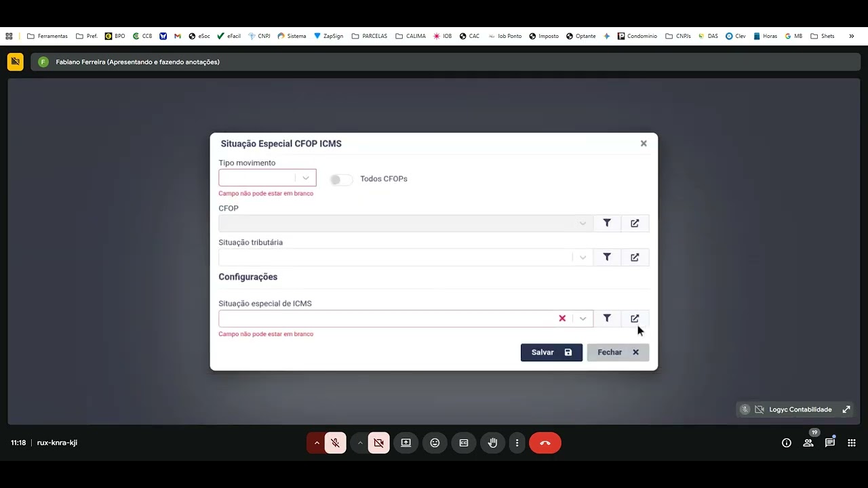The width and height of the screenshot is (868, 488).
Task: Open the Shets bookmark folder
Action: point(823,36)
